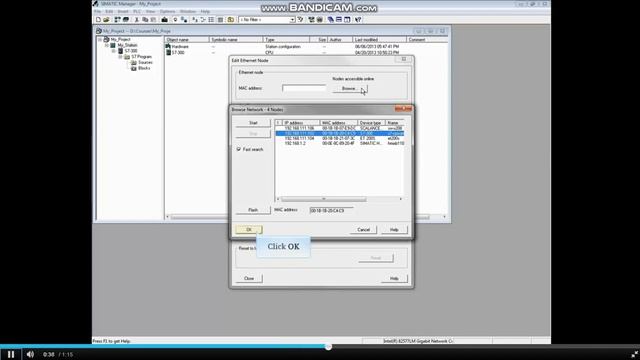Click the node list horizontal scrollbar
The image size is (640, 360).
pyautogui.click(x=323, y=199)
